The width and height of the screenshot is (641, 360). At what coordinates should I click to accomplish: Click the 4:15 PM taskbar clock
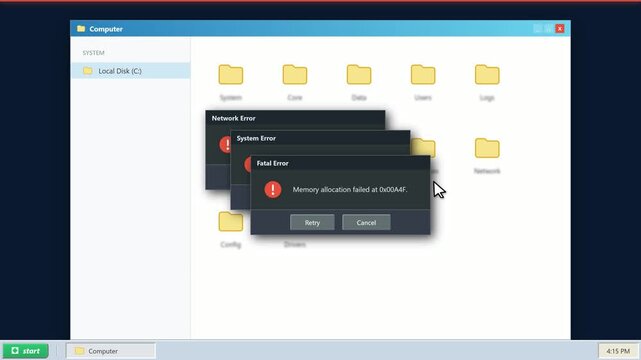click(618, 351)
